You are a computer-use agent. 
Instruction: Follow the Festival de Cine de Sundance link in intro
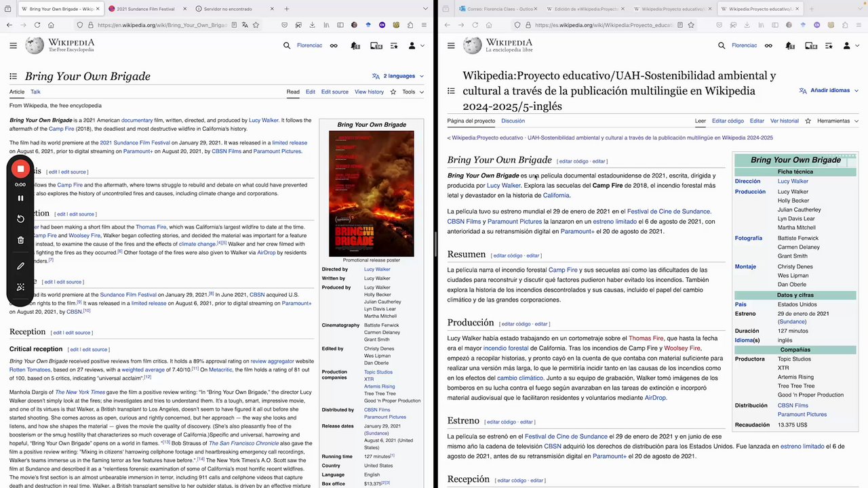coord(669,211)
